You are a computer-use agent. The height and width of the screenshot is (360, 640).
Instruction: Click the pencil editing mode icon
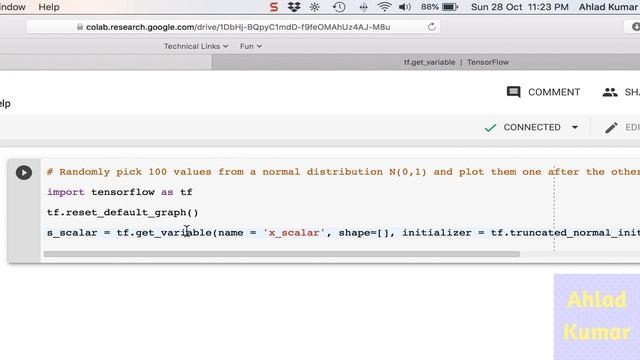tap(611, 128)
